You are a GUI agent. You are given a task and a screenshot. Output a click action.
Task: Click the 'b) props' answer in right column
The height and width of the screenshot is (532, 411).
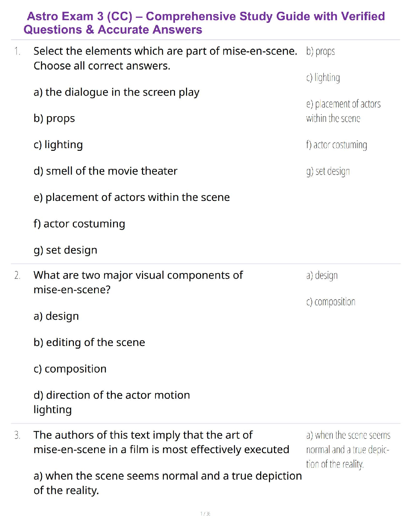(x=320, y=51)
